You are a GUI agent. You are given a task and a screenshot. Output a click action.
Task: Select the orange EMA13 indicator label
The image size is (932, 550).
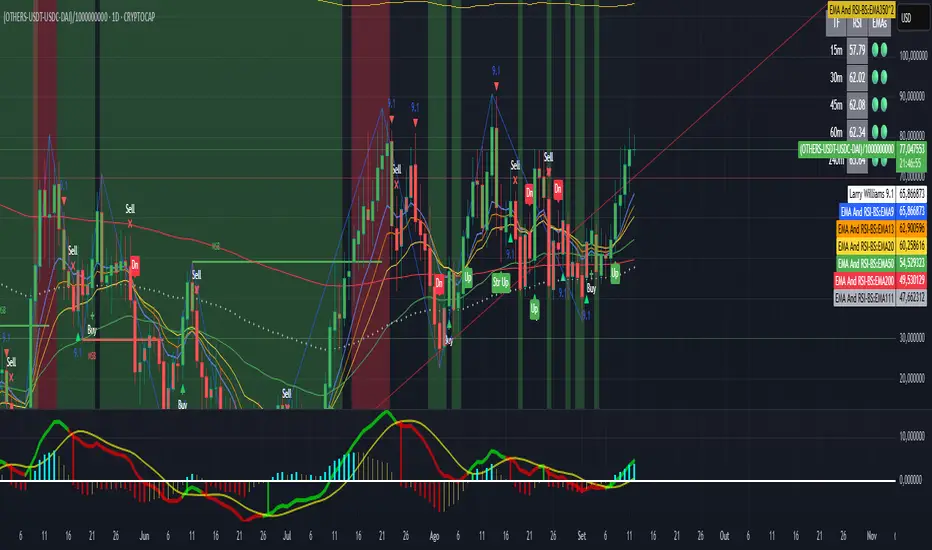tap(865, 229)
